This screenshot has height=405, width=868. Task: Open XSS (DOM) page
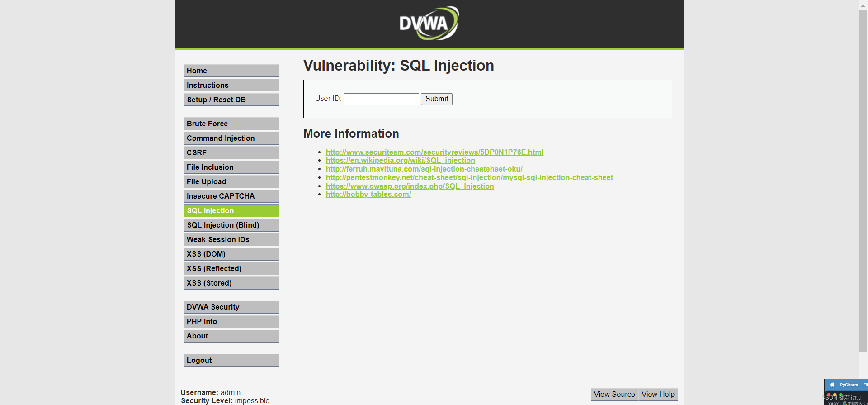231,254
